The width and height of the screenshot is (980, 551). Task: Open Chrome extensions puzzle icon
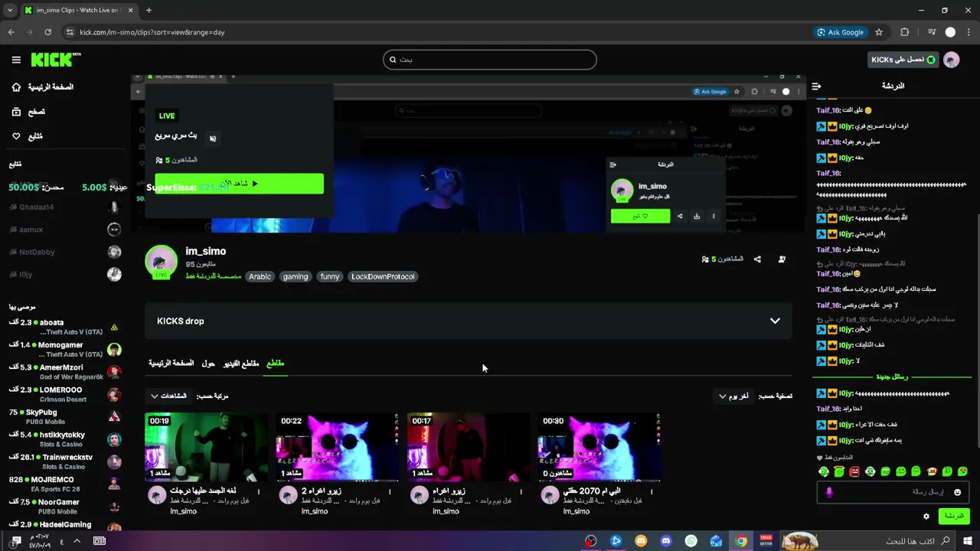905,32
